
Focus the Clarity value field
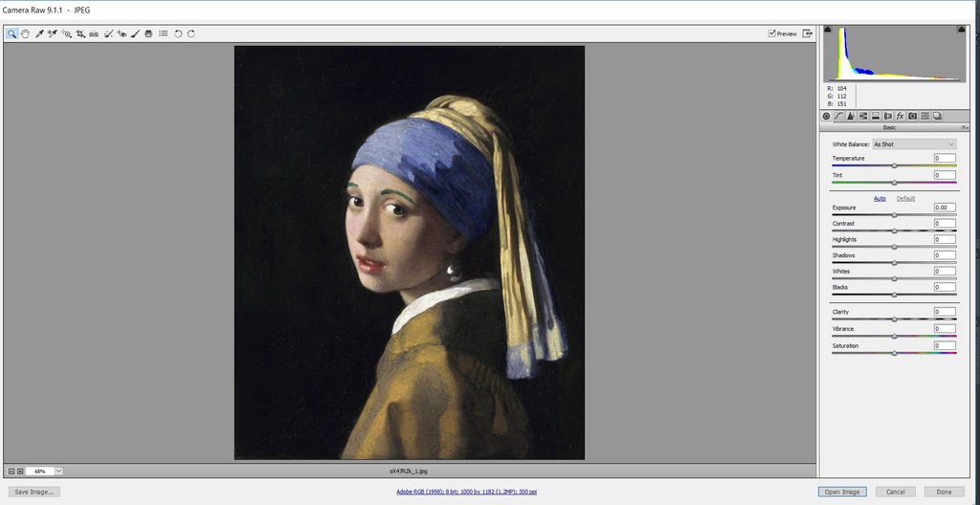945,311
